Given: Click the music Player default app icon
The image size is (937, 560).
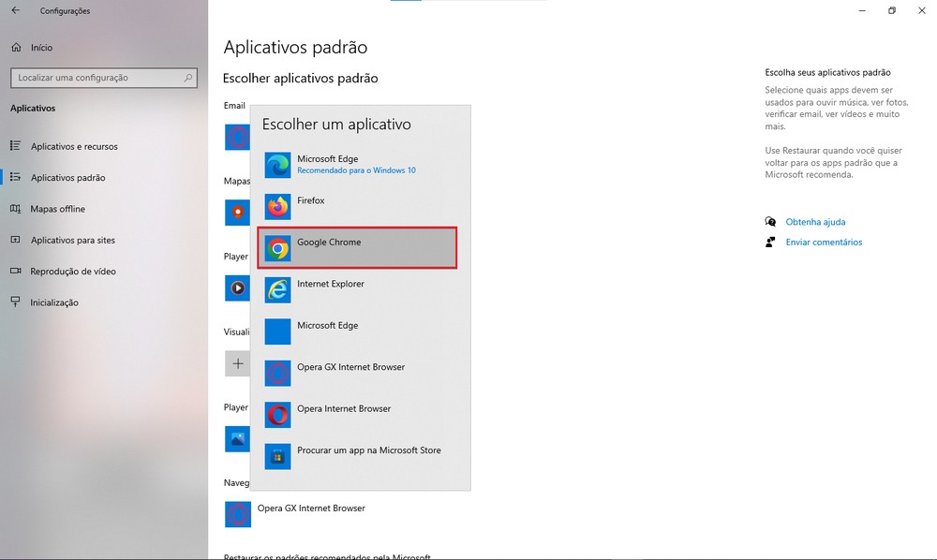Looking at the screenshot, I should click(237, 287).
